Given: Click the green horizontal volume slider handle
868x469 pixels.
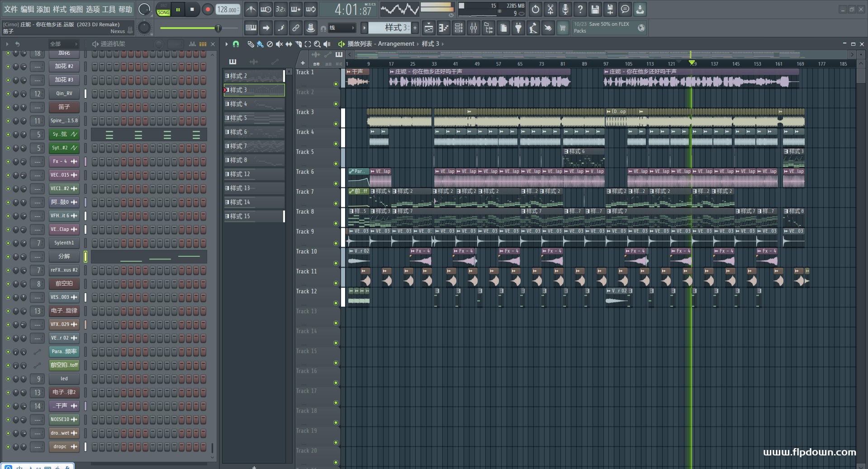Looking at the screenshot, I should (x=218, y=28).
